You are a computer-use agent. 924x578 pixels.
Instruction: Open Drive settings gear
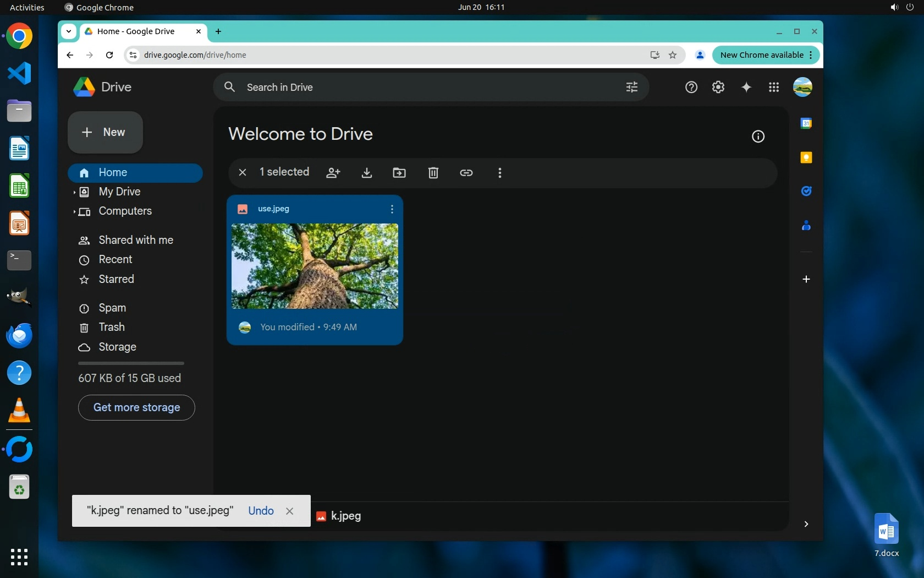pos(718,87)
